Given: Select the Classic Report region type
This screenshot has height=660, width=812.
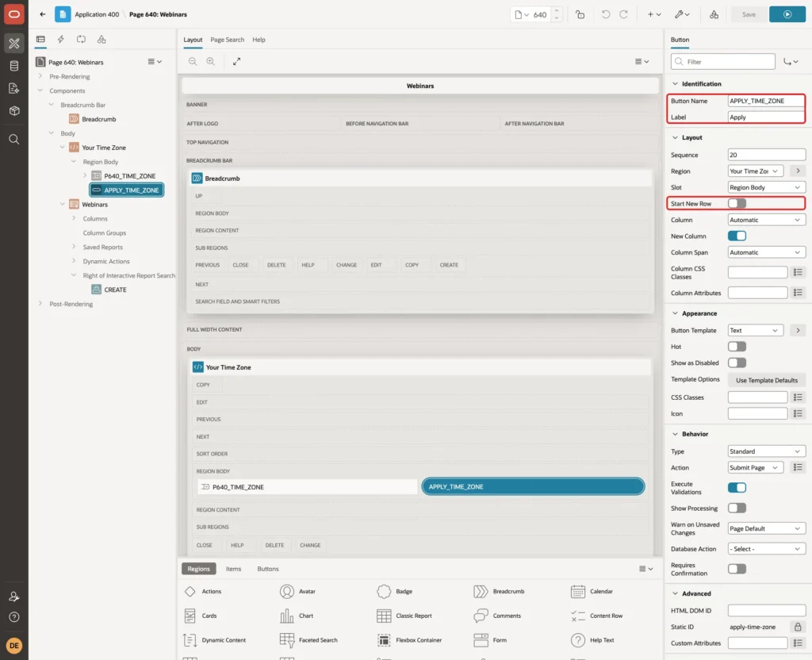Looking at the screenshot, I should pyautogui.click(x=404, y=616).
